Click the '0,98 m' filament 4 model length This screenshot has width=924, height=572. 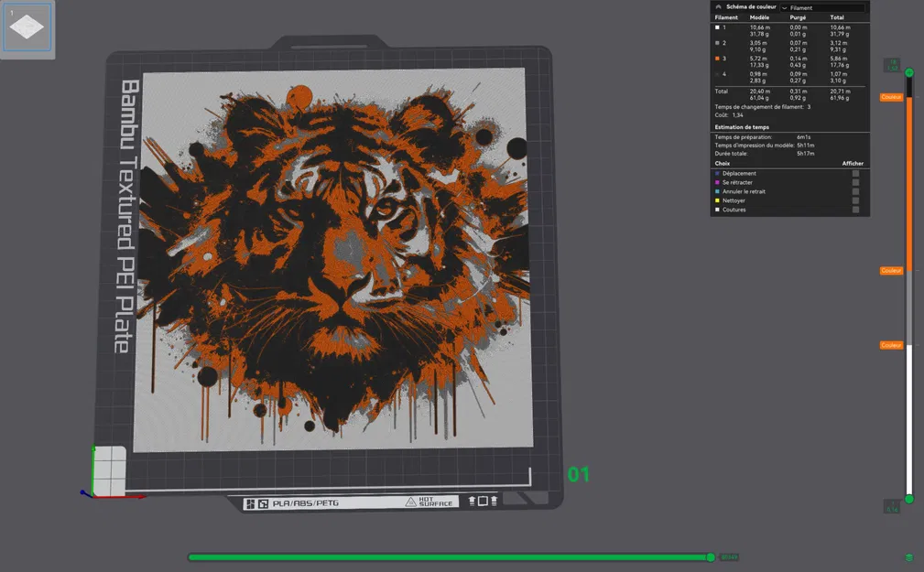[758, 74]
